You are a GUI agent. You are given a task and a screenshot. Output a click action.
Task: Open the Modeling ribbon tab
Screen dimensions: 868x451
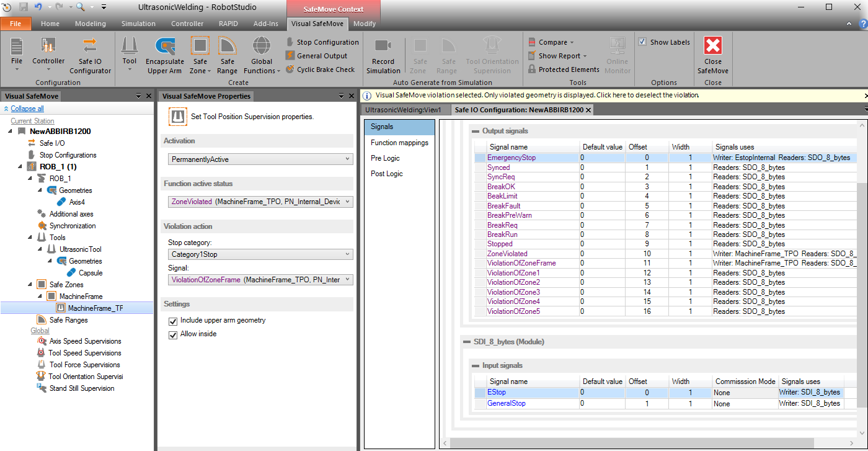91,24
